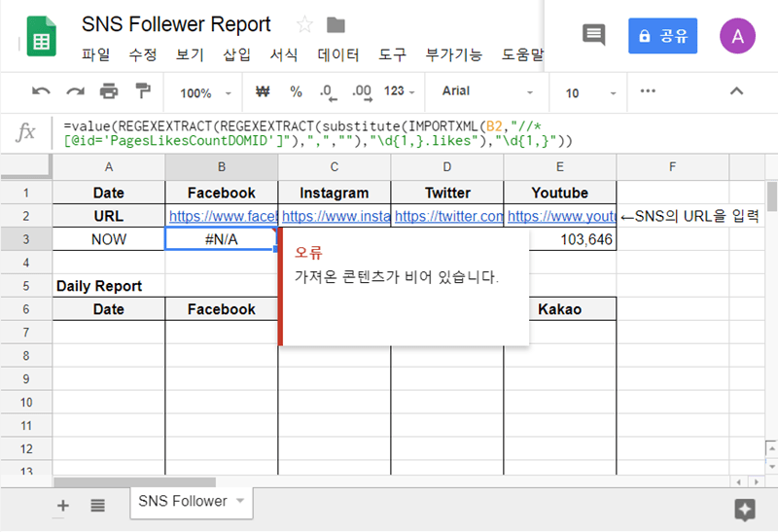This screenshot has width=778, height=532.
Task: Open the 보기 menu
Action: (x=190, y=54)
